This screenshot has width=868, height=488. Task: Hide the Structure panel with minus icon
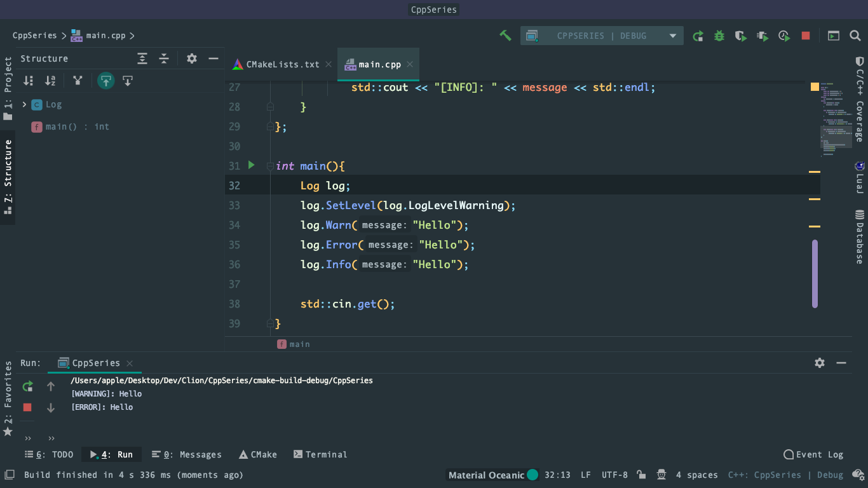tap(214, 58)
